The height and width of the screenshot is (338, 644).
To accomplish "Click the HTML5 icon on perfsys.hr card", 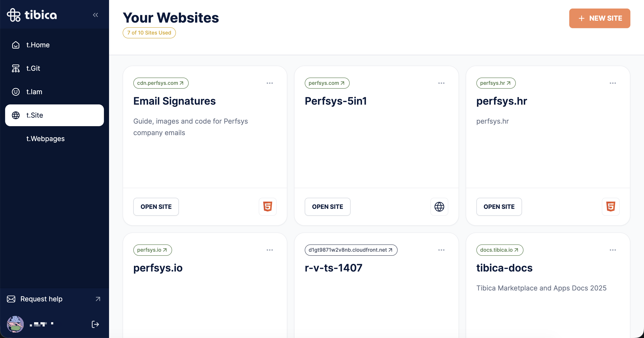I will click(610, 207).
